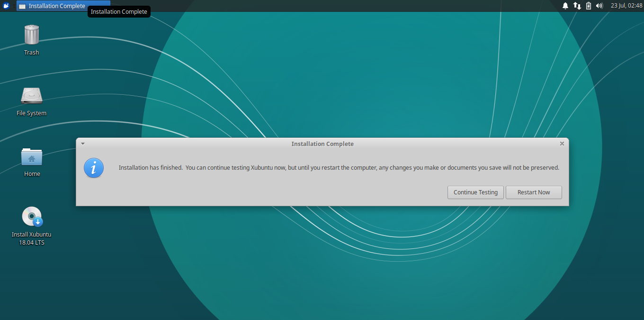Open the network connection indicator
Viewport: 644px width, 320px height.
pos(577,6)
